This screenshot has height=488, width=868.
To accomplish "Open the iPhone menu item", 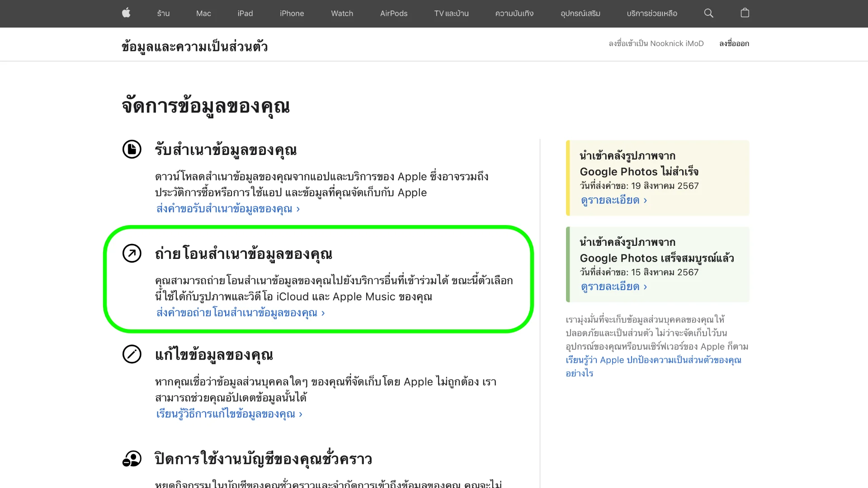I will coord(292,14).
